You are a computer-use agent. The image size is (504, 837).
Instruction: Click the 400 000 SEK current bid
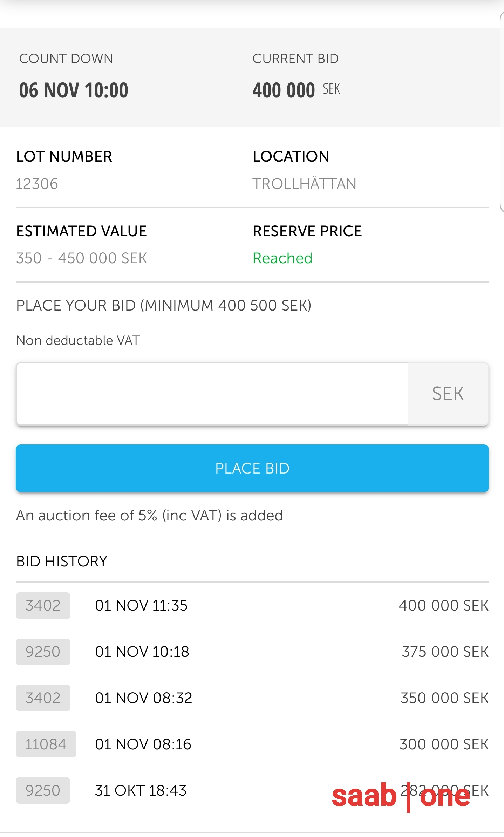coord(296,90)
